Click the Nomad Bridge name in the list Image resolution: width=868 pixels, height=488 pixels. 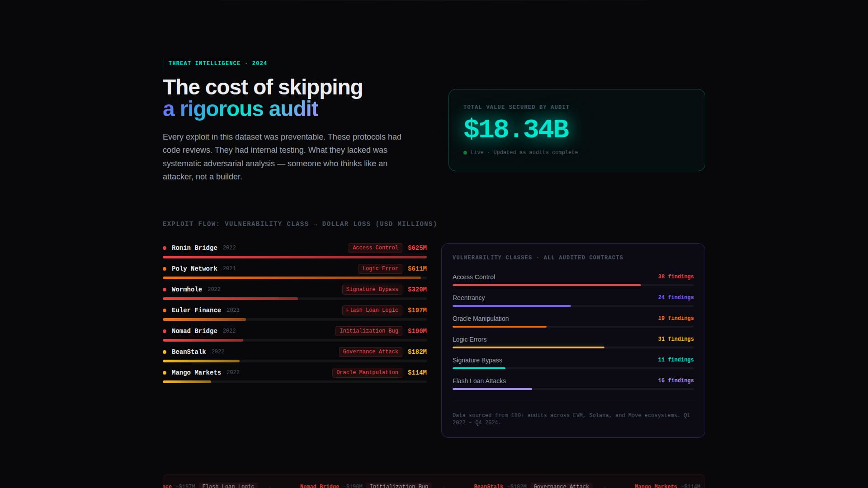tap(194, 331)
